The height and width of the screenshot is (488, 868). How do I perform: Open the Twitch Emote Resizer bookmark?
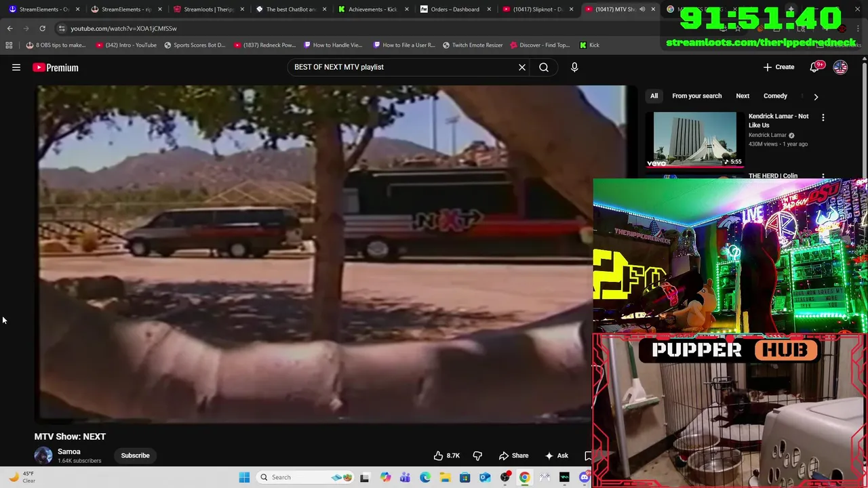(x=473, y=45)
